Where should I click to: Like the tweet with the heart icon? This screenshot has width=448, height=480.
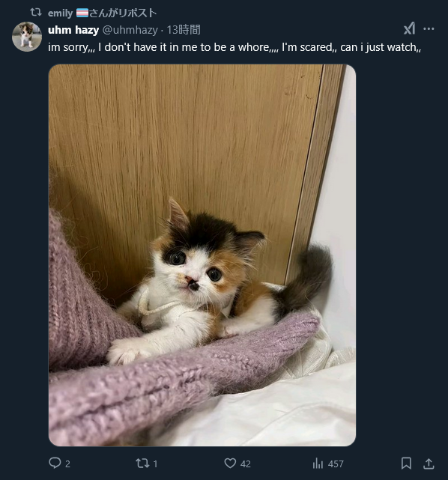230,464
